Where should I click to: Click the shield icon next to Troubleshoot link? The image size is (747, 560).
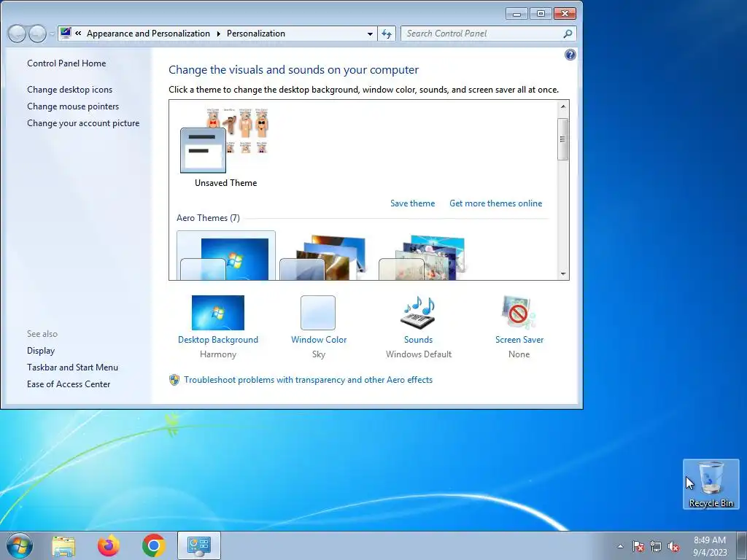pos(174,380)
